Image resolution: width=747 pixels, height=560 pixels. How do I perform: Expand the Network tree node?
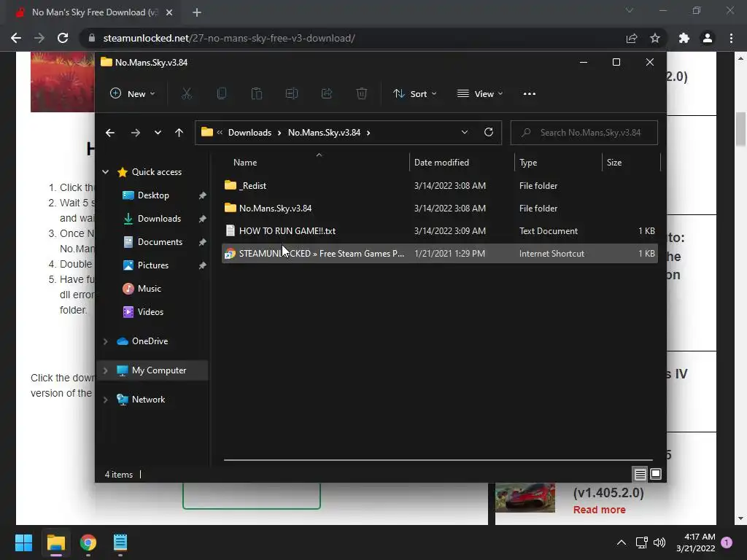[105, 400]
